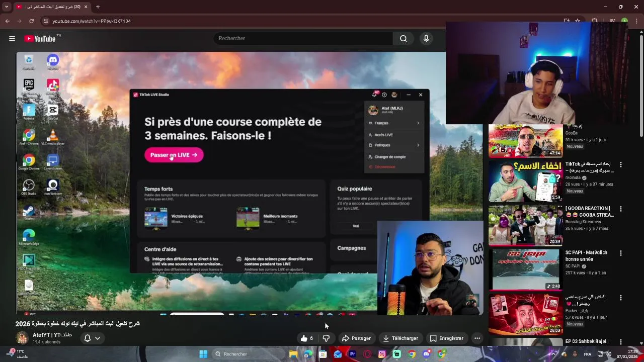Open Adobe Premiere Pro from the taskbar
The image size is (644, 362).
(x=352, y=354)
